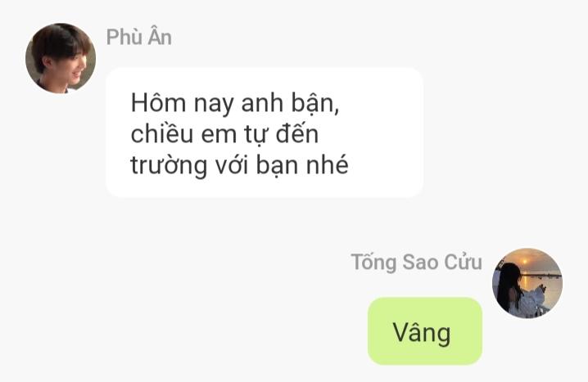Screen dimensions: 588x382
Task: Tap the Phù Ân sender name
Action: click(x=138, y=37)
